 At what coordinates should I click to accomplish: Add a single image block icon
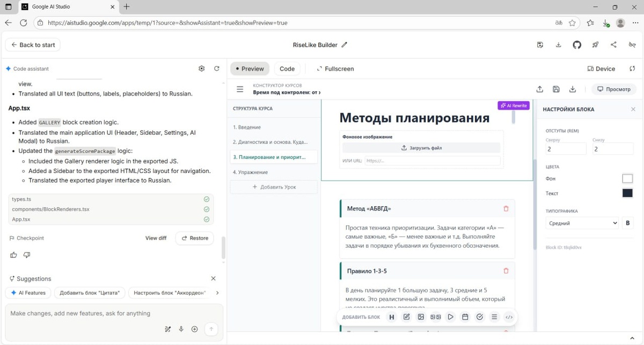point(421,317)
